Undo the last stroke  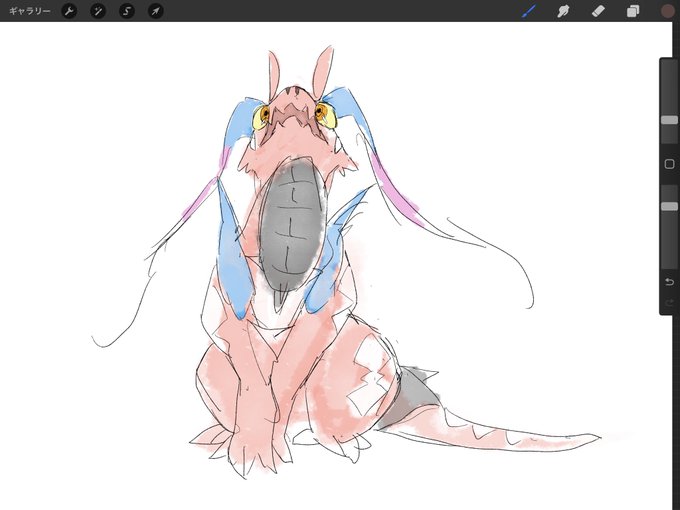coord(669,282)
